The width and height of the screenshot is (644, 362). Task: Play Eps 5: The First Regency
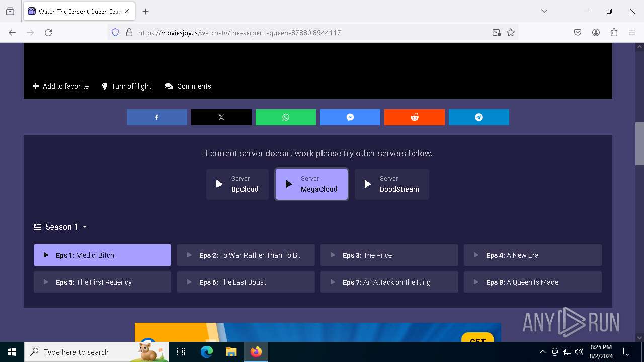[102, 282]
